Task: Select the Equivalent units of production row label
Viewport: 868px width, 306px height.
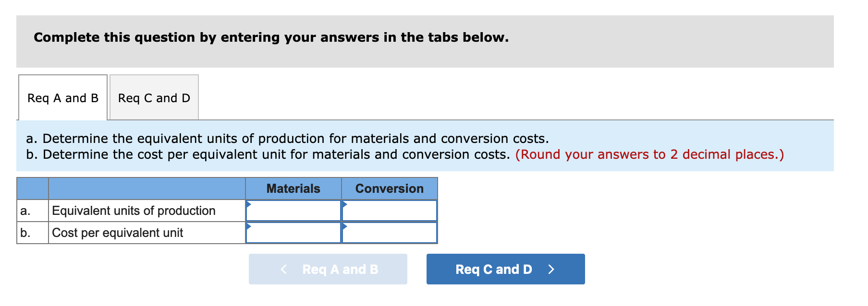Action: point(134,211)
